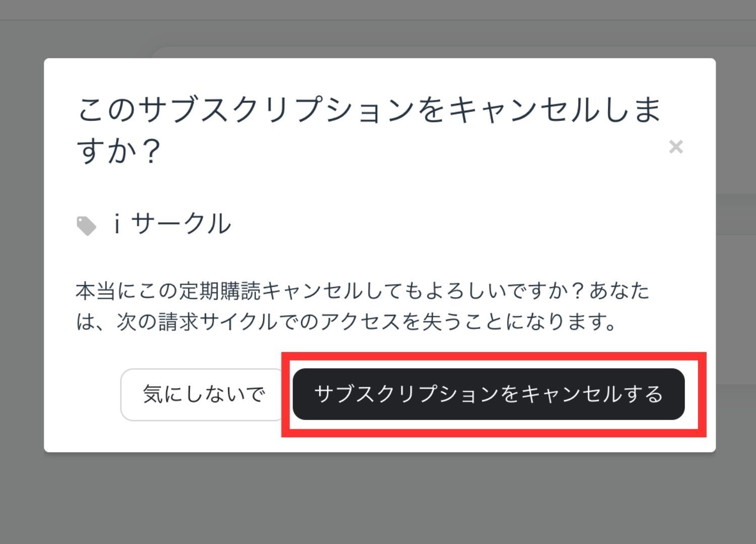Click the 次の請求サイクル warning line
756x544 pixels.
click(347, 322)
